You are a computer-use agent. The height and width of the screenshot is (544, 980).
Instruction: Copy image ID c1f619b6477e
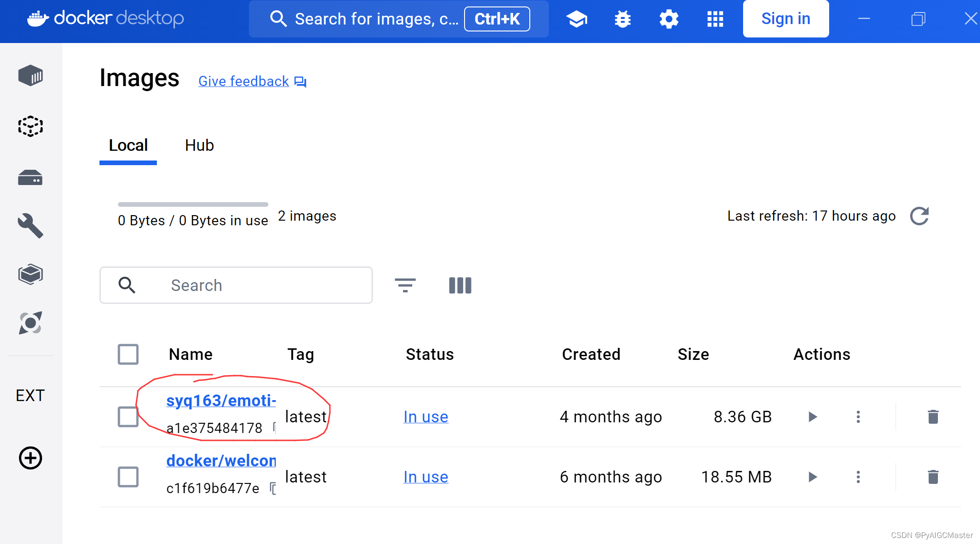(x=273, y=488)
